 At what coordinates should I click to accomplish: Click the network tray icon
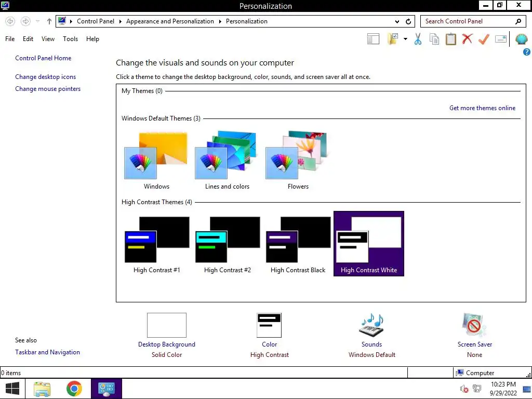(477, 389)
